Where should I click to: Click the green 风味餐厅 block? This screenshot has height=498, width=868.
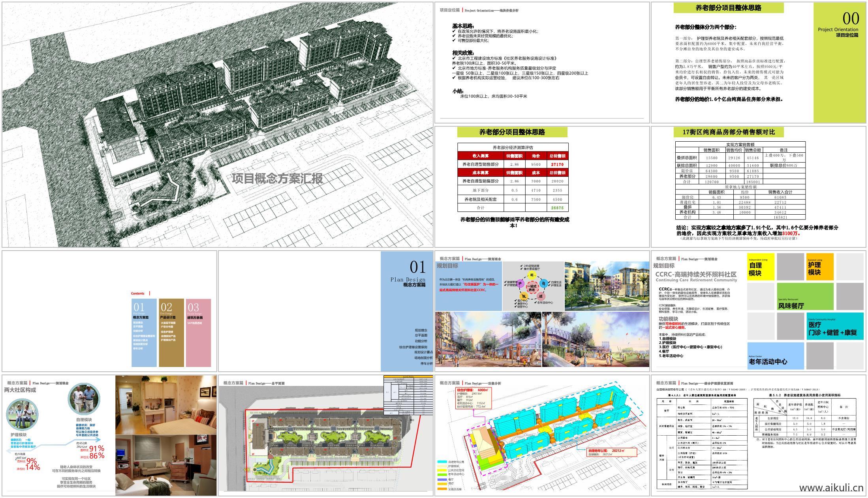(x=805, y=297)
